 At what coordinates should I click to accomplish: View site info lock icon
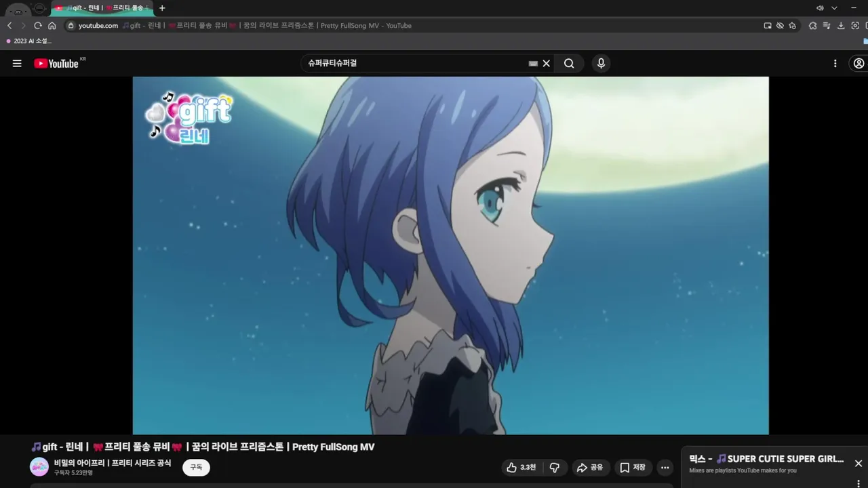coord(70,26)
